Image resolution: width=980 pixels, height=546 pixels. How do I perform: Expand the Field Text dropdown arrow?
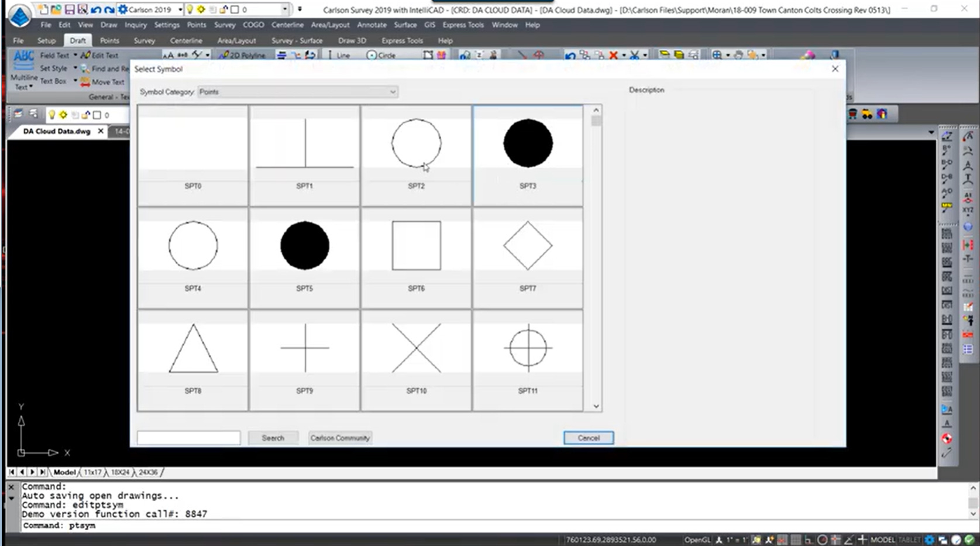click(x=75, y=55)
